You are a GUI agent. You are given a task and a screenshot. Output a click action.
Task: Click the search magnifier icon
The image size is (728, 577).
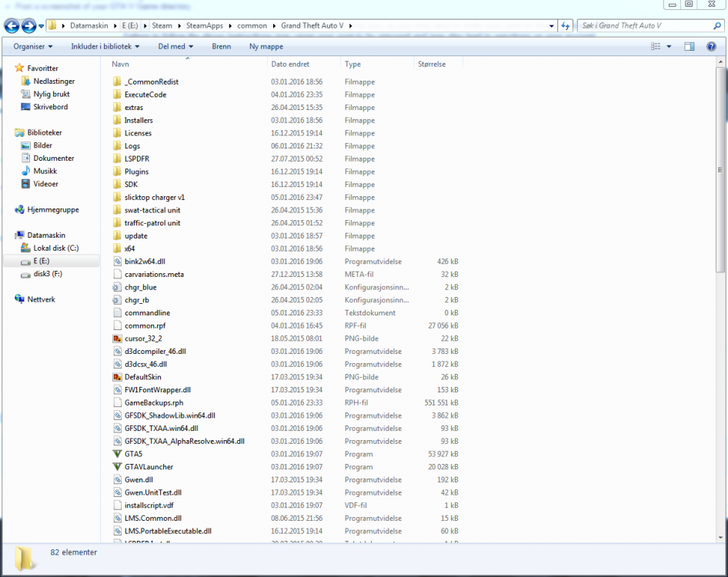(717, 26)
